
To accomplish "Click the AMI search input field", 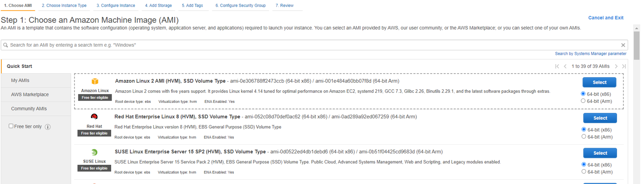I will tap(305, 45).
